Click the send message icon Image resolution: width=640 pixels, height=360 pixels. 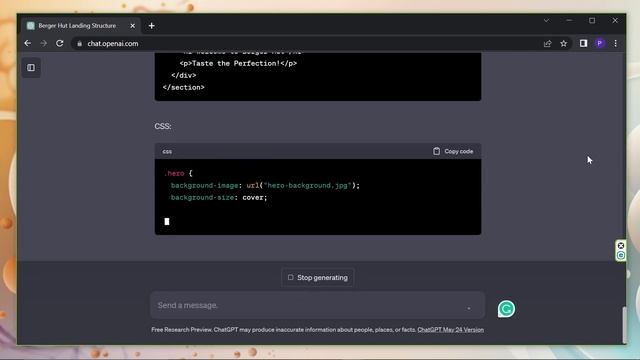(469, 308)
